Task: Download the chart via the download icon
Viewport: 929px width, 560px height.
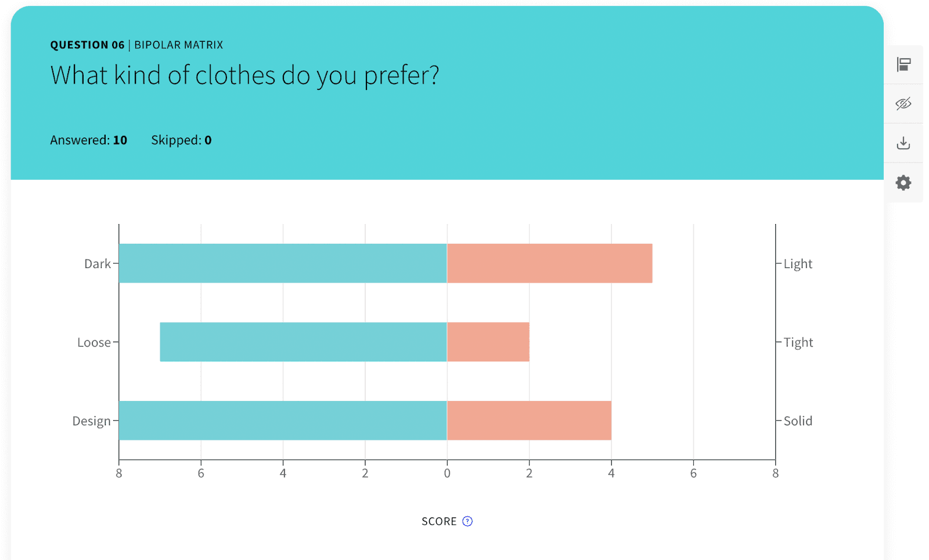Action: click(x=903, y=143)
